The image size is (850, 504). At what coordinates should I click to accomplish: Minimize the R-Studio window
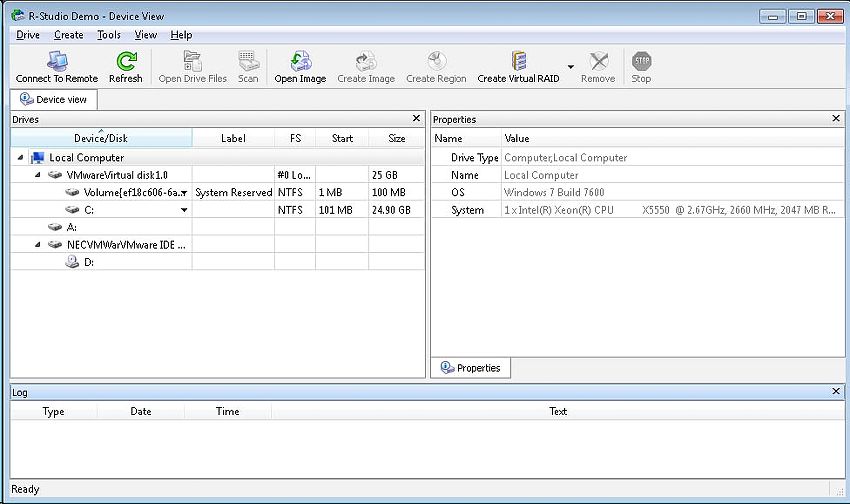772,16
